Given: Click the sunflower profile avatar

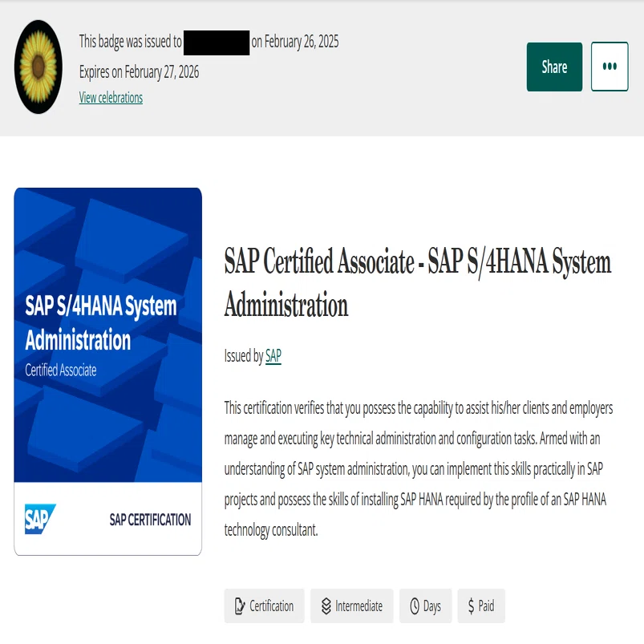Looking at the screenshot, I should tap(38, 67).
